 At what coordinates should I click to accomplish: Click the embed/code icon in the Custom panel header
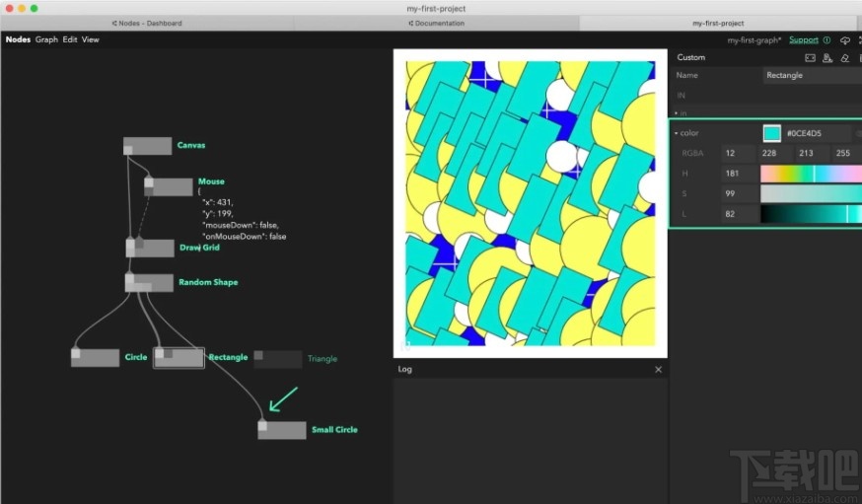[810, 58]
